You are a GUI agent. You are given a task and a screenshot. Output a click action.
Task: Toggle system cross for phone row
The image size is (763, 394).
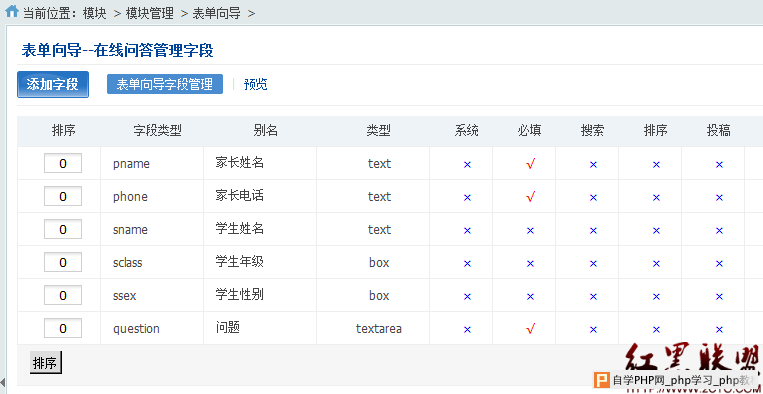(468, 197)
